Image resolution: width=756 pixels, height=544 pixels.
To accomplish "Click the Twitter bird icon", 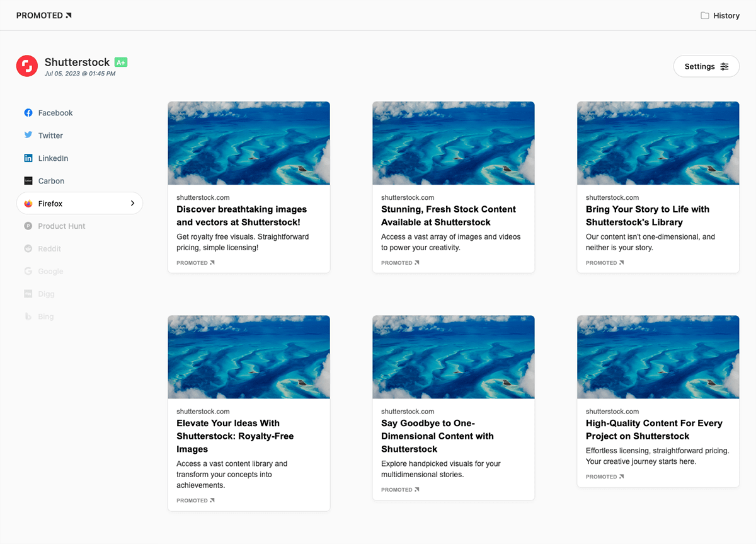I will tap(28, 136).
